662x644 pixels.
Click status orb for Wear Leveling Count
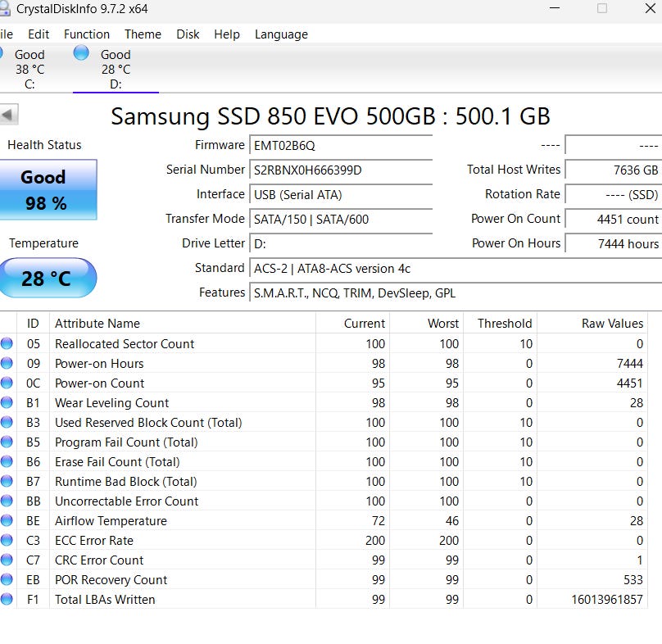(7, 402)
